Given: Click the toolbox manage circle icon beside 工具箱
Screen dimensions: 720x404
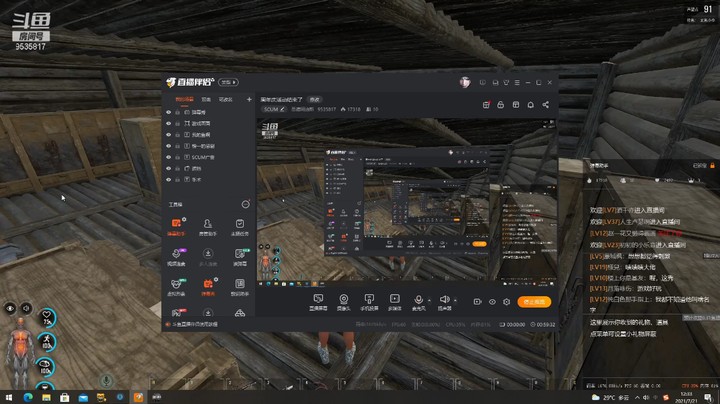Looking at the screenshot, I should click(246, 204).
